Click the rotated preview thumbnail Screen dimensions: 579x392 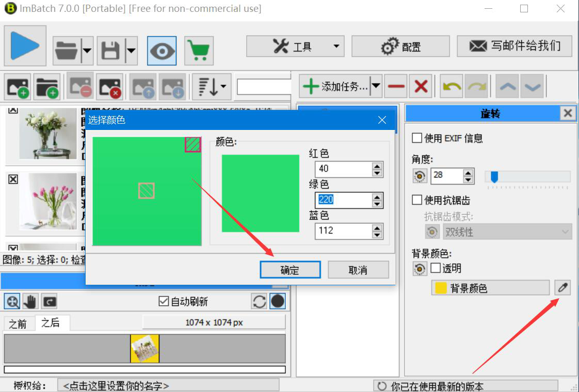coord(144,349)
